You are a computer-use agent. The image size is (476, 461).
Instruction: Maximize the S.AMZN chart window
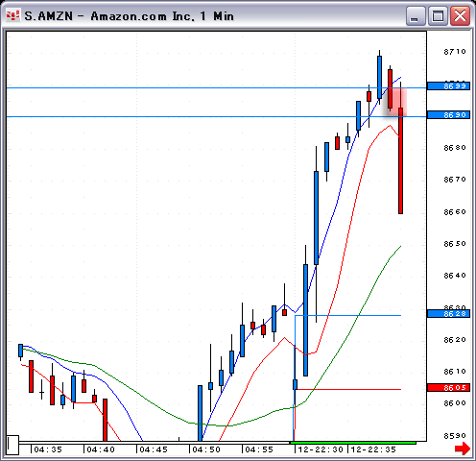(438, 15)
